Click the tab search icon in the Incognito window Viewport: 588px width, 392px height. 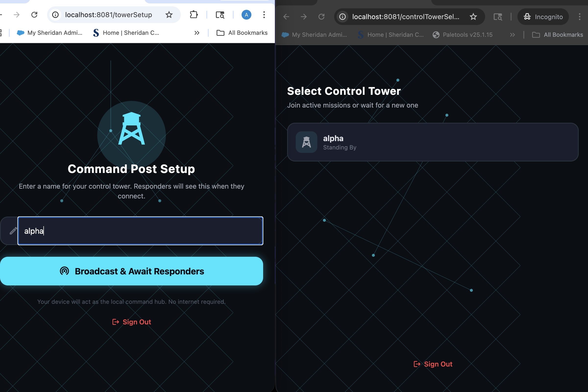point(498,17)
